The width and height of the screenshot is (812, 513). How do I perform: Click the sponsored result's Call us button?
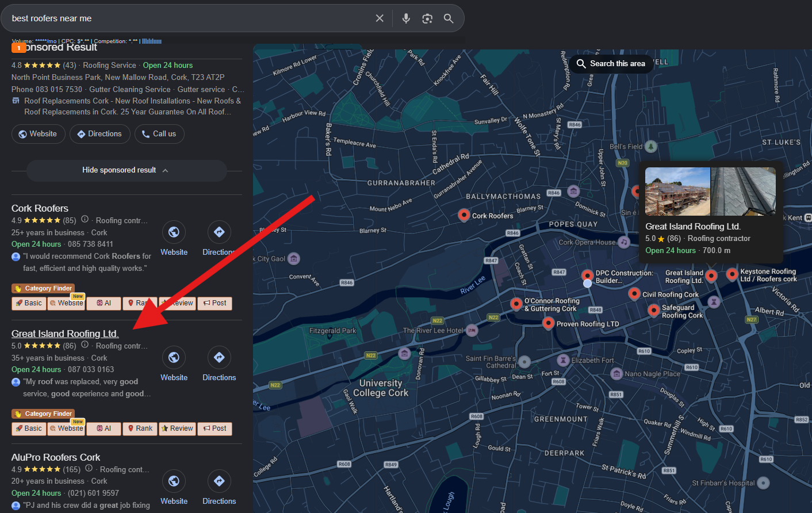pyautogui.click(x=159, y=134)
